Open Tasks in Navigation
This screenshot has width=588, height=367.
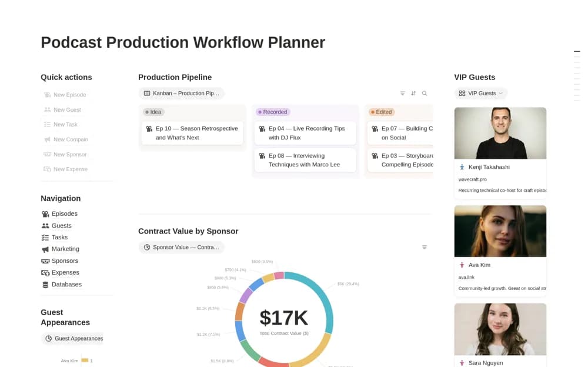coord(55,238)
